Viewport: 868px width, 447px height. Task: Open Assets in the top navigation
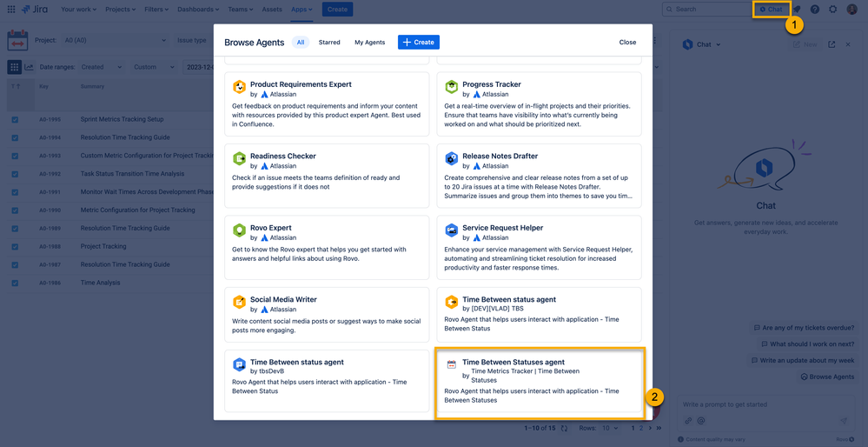pyautogui.click(x=271, y=10)
